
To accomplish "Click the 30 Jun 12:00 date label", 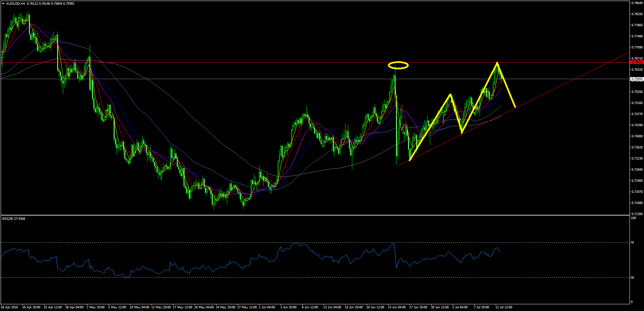I will (440, 307).
